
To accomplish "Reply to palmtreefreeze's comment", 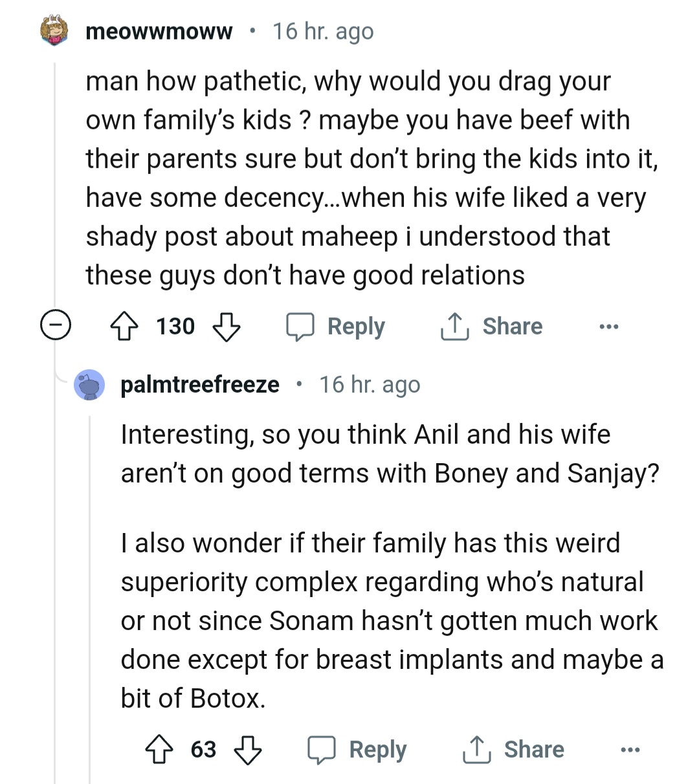I will click(x=357, y=750).
